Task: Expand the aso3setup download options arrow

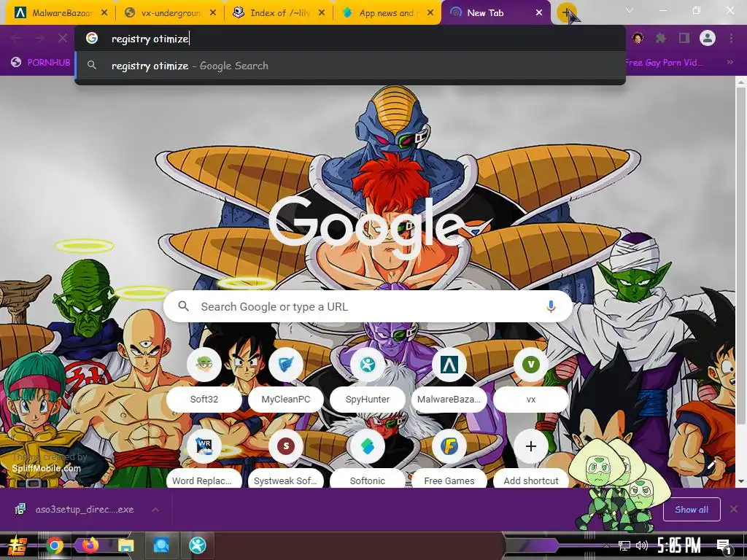Action: point(155,510)
